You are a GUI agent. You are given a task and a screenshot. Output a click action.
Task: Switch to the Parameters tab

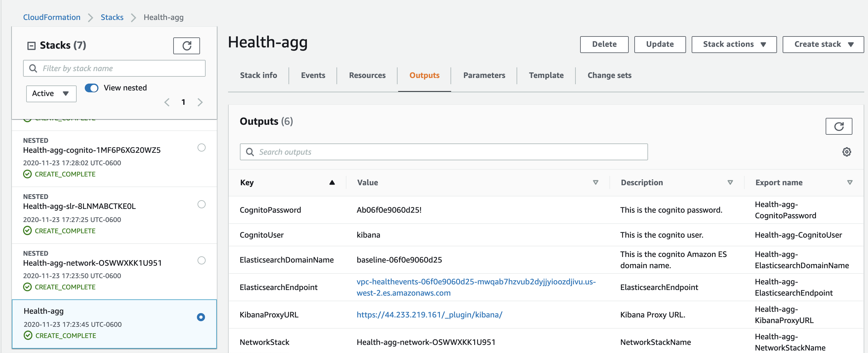[x=484, y=75]
